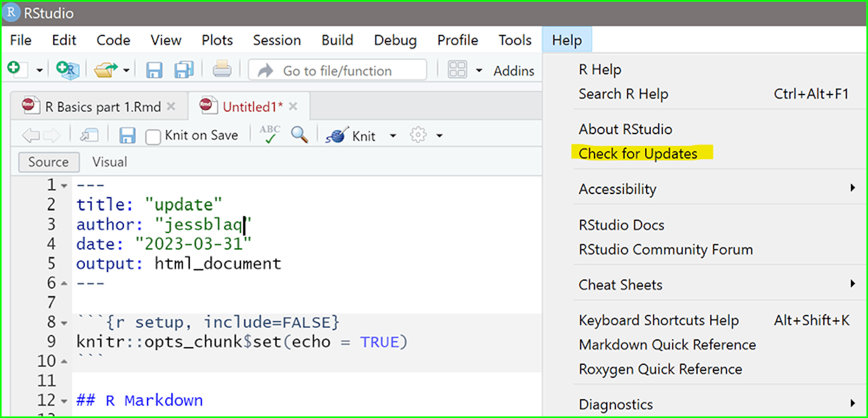Click the New File plus icon
This screenshot has height=418, width=868.
pos(15,69)
